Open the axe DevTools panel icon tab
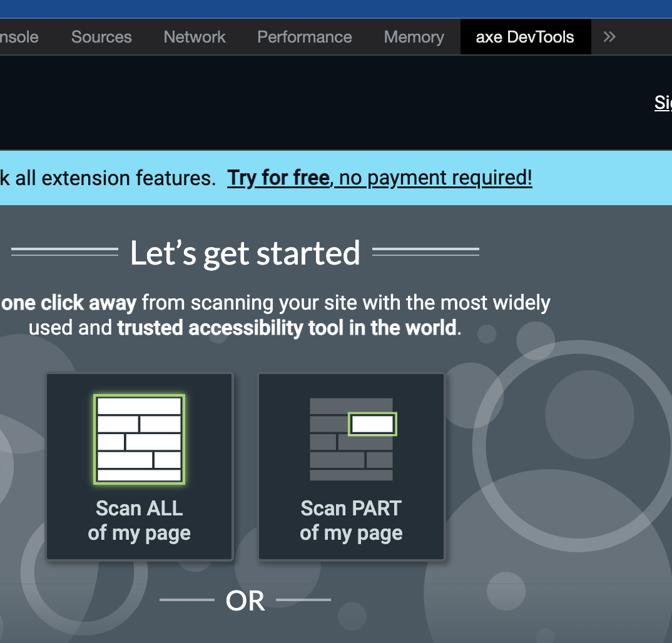This screenshot has height=643, width=672. tap(525, 36)
